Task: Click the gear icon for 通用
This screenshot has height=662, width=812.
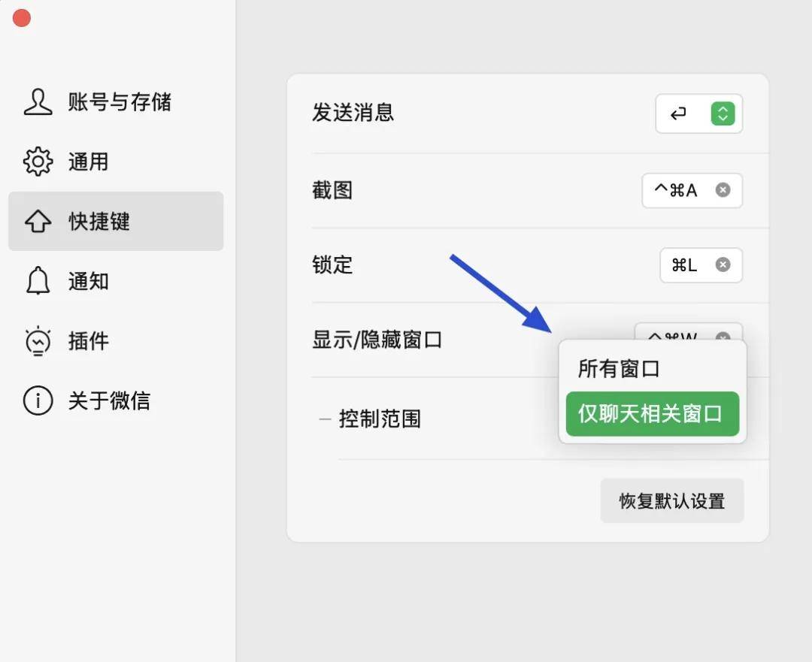Action: (38, 162)
